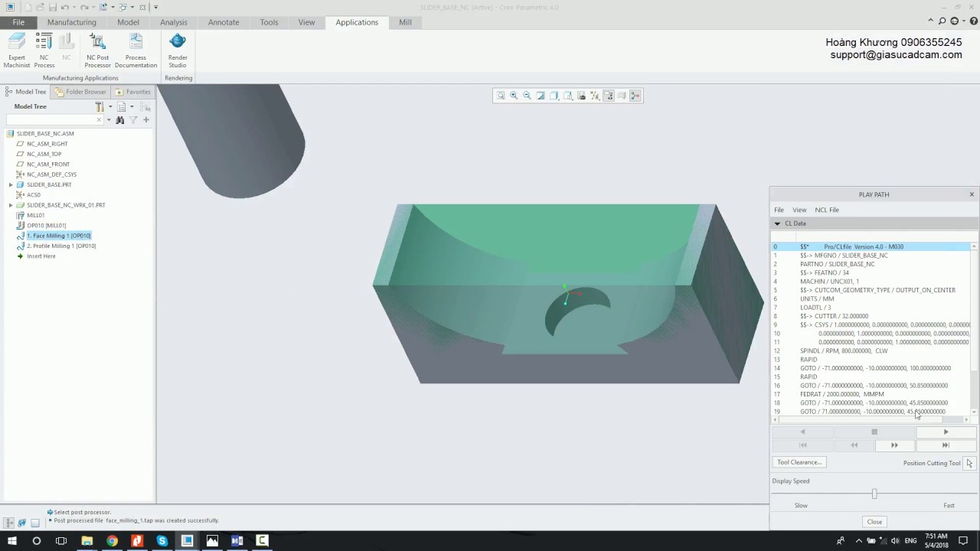Collapse the CL Data section
The width and height of the screenshot is (980, 551).
777,223
